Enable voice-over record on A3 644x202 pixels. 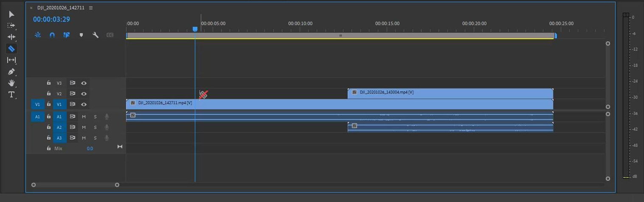coord(107,138)
